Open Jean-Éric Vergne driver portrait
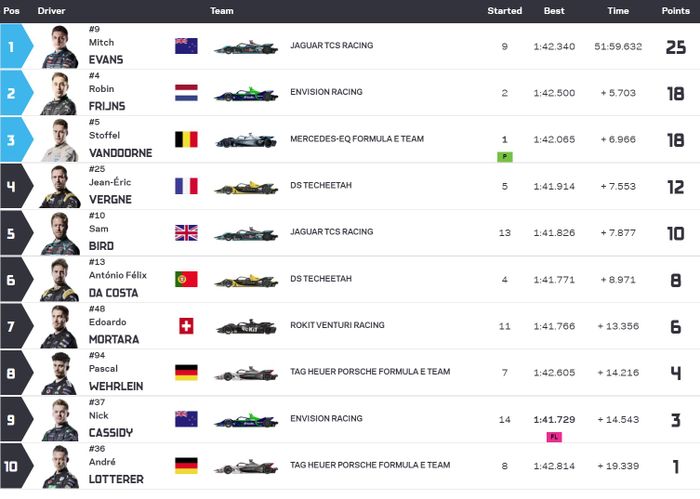This screenshot has width=700, height=499. 60,187
